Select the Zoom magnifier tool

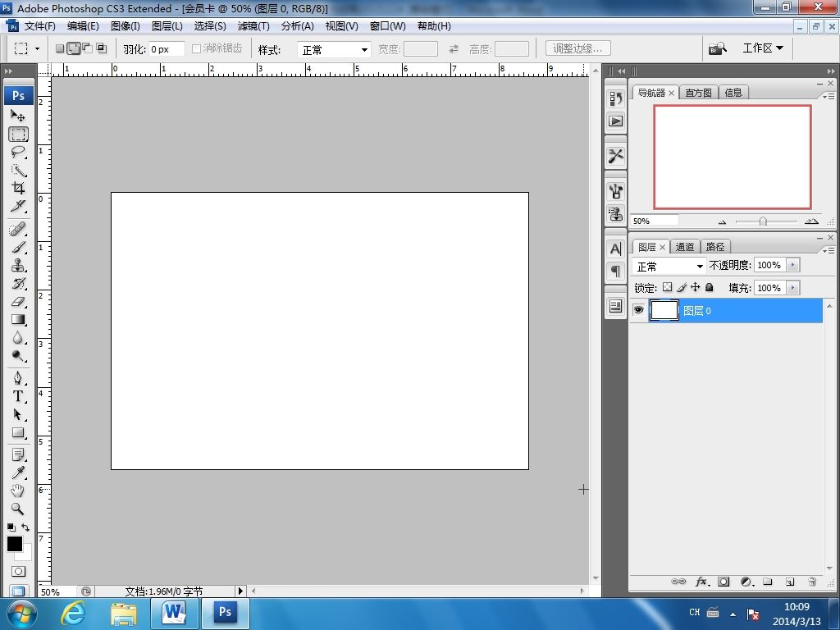click(18, 509)
